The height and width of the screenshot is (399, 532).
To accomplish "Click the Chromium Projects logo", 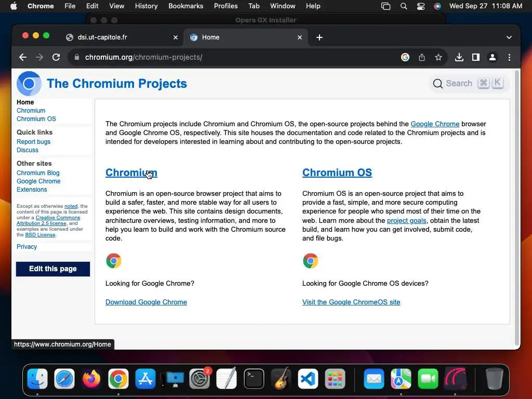I will (x=29, y=84).
